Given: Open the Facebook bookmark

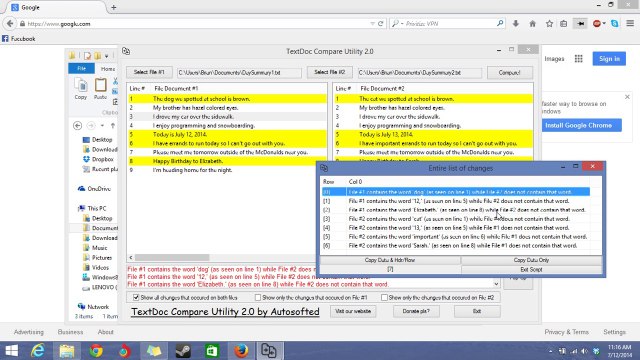Looking at the screenshot, I should (x=19, y=39).
